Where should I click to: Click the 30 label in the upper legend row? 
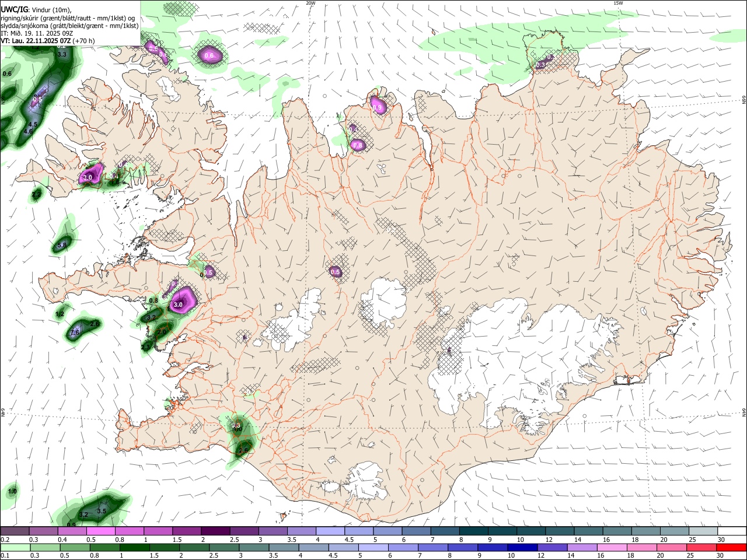click(x=721, y=540)
